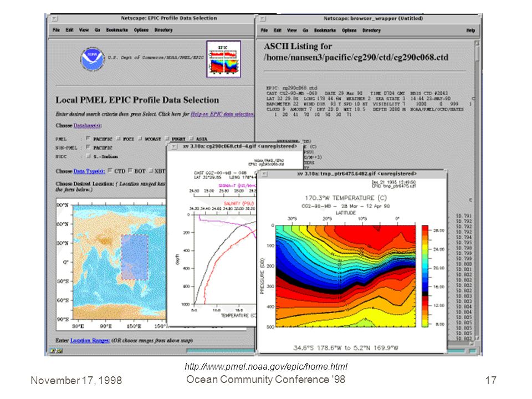Click the CTD depth profile plot
The image size is (532, 399).
point(225,259)
